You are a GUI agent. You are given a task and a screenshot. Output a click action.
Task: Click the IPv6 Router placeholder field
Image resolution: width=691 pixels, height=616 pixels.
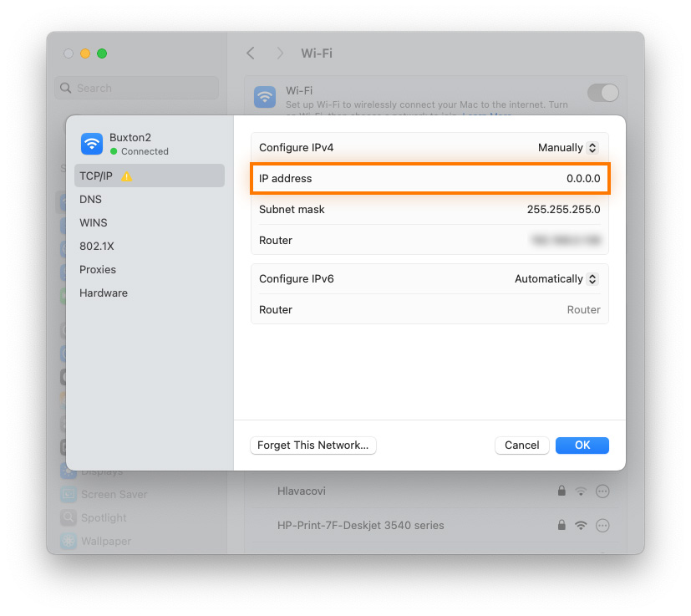tap(429, 309)
